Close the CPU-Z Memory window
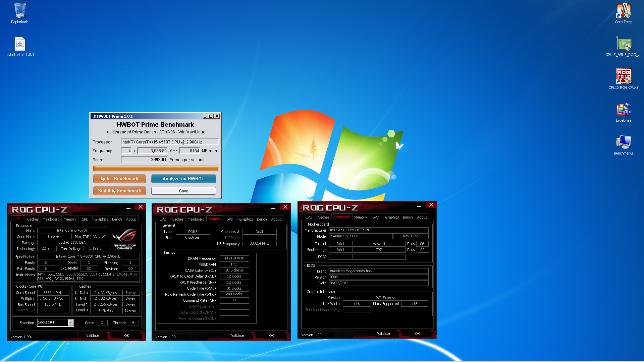This screenshot has height=362, width=644. (285, 207)
